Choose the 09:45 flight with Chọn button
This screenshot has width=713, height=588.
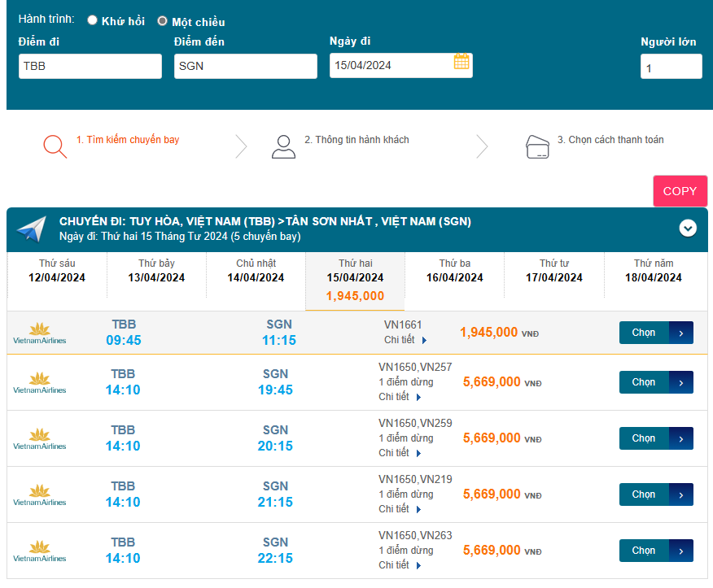pyautogui.click(x=656, y=333)
